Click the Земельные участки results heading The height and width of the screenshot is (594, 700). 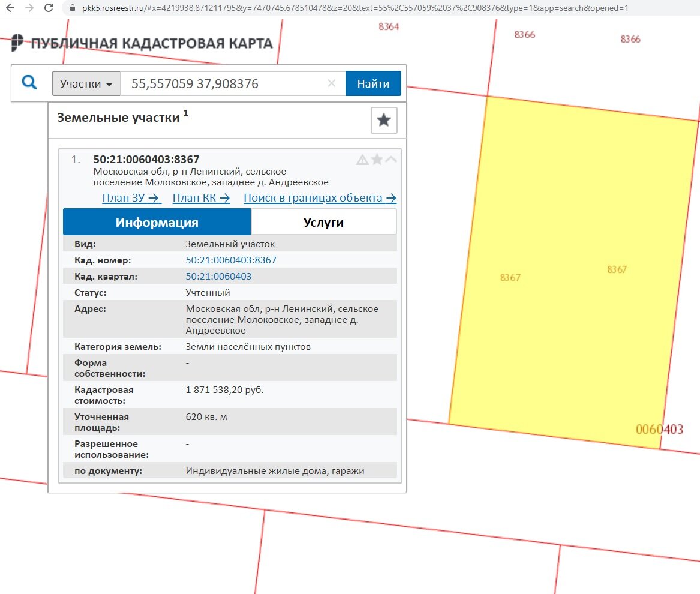[118, 118]
